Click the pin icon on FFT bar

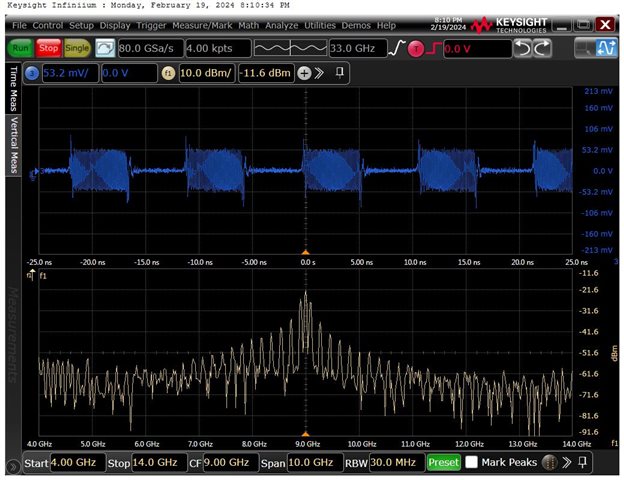click(582, 462)
